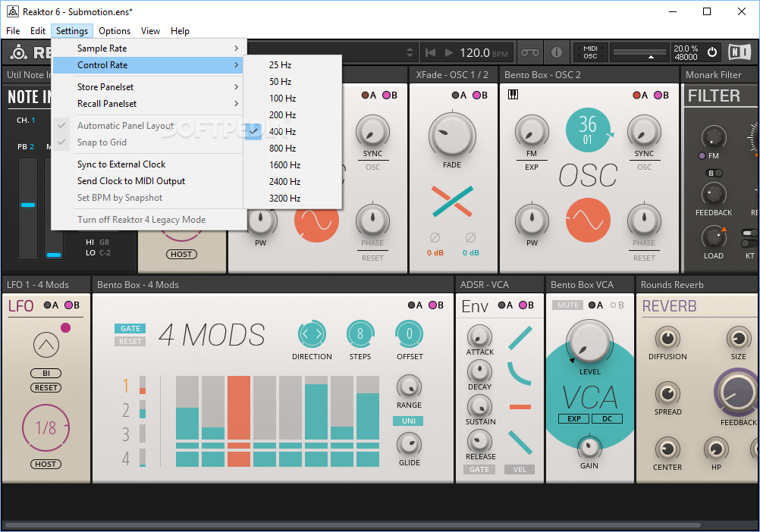Click the FM knob in OSC 2
This screenshot has height=532, width=760.
532,131
